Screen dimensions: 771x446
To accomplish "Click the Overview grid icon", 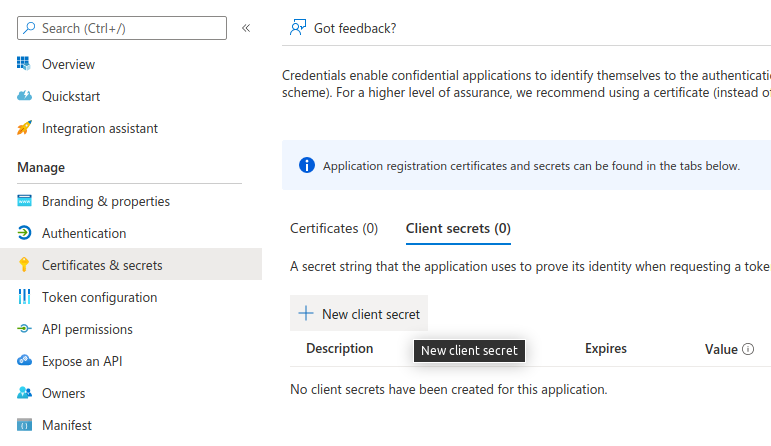I will click(24, 64).
